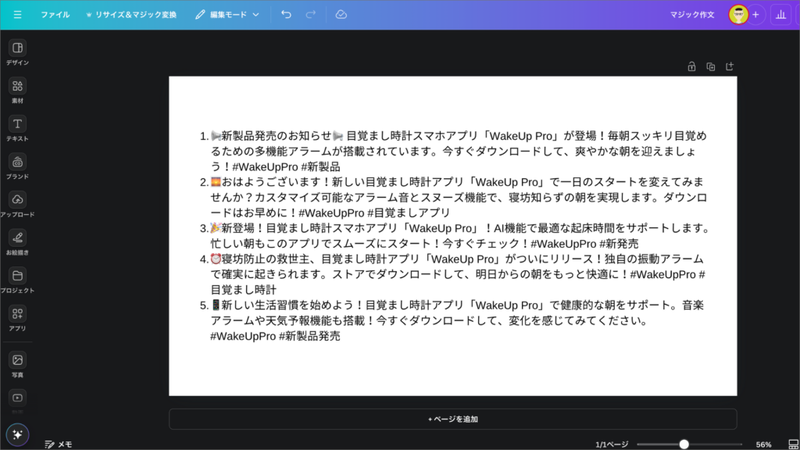Click hashtag #新製品発売 on last line
This screenshot has height=450, width=800.
coord(310,336)
